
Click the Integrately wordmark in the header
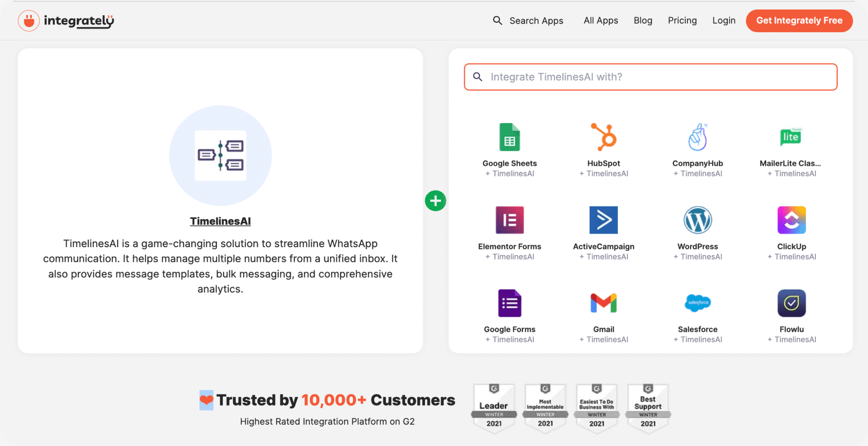pos(79,21)
